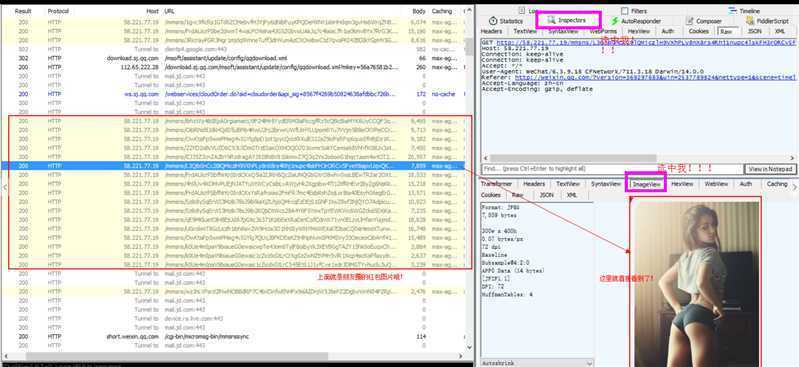Click View in Notepad button

pyautogui.click(x=769, y=169)
